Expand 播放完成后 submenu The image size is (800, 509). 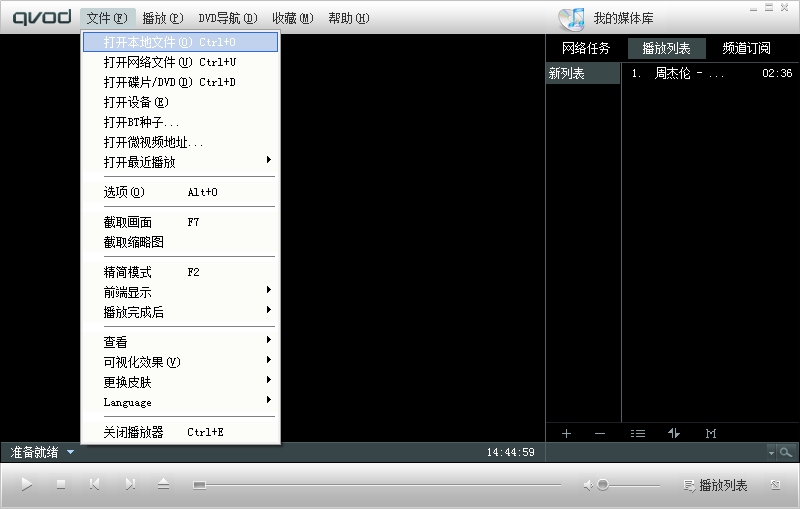pos(181,312)
